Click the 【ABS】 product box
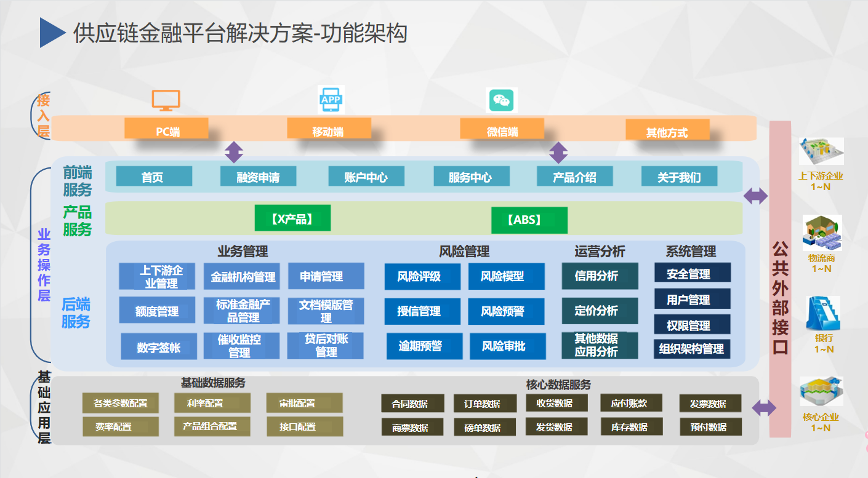868x478 pixels. 529,220
